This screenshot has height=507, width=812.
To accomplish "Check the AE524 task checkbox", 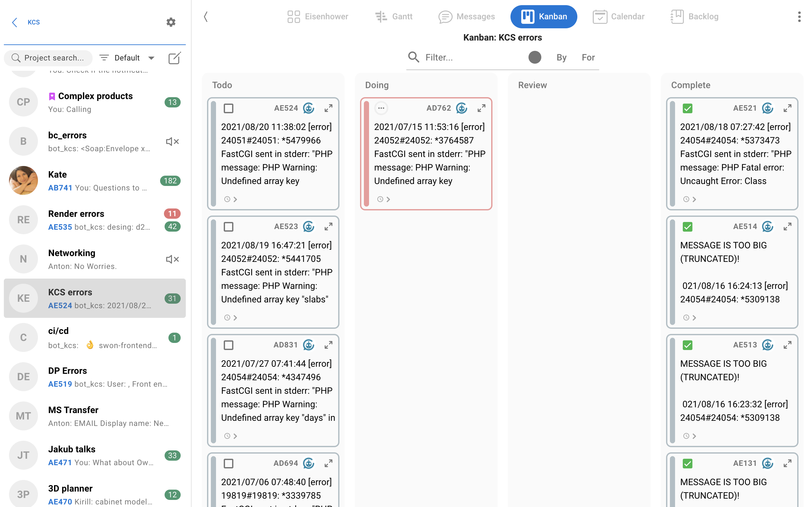I will 229,108.
